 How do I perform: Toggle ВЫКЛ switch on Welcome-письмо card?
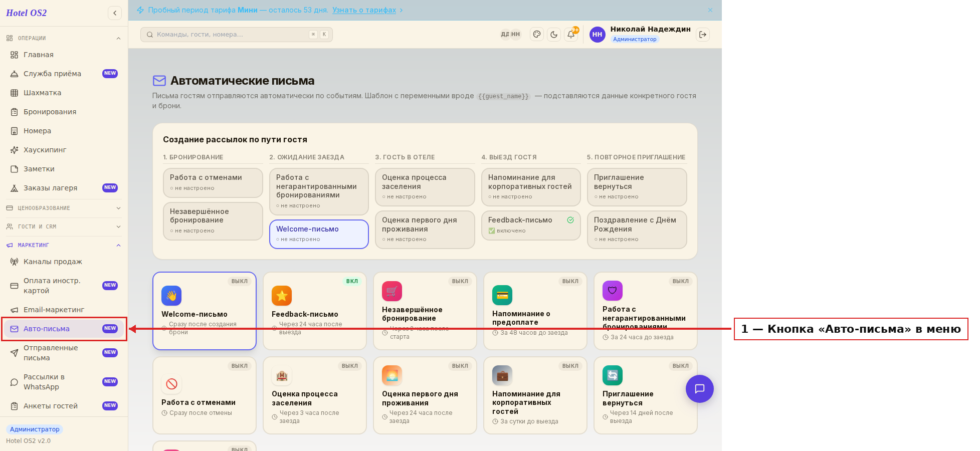[x=240, y=282]
